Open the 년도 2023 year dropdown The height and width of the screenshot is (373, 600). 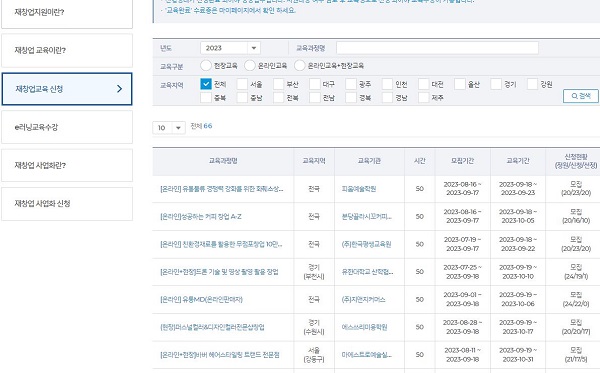(230, 48)
